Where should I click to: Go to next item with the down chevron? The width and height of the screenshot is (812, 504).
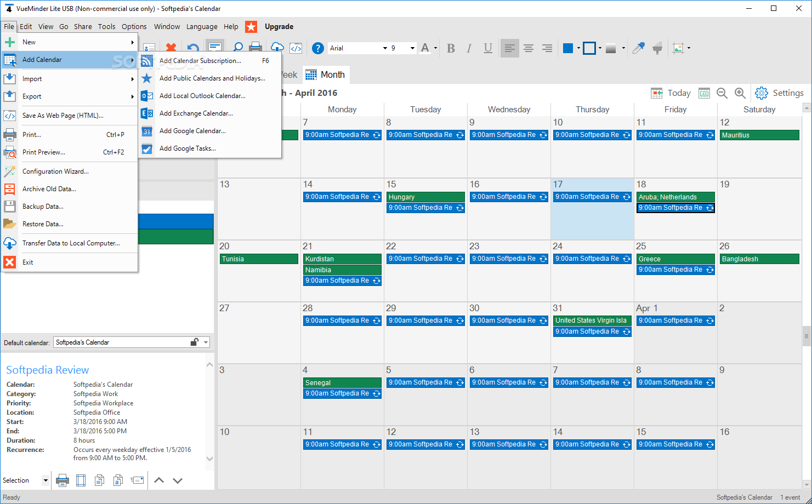click(x=178, y=480)
